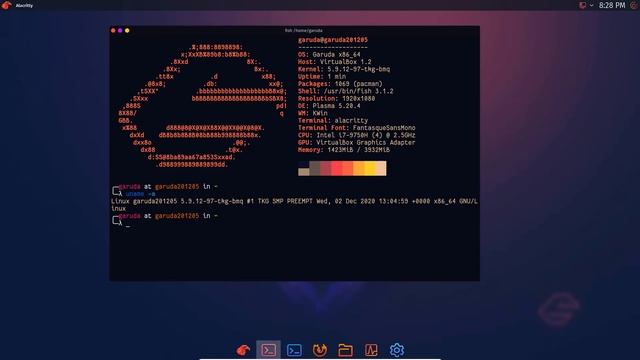Click the 'OS: Garuda x86_64' line
This screenshot has width=640, height=360.
[329, 54]
